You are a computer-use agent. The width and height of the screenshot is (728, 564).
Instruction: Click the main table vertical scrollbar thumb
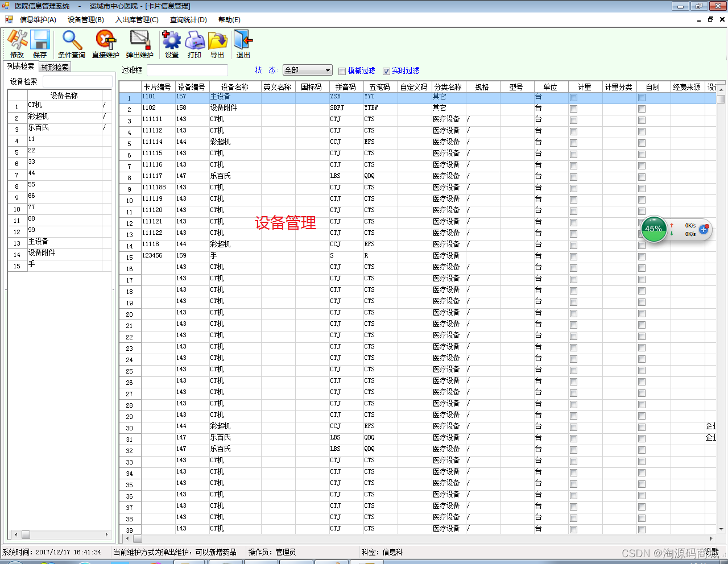click(x=721, y=99)
